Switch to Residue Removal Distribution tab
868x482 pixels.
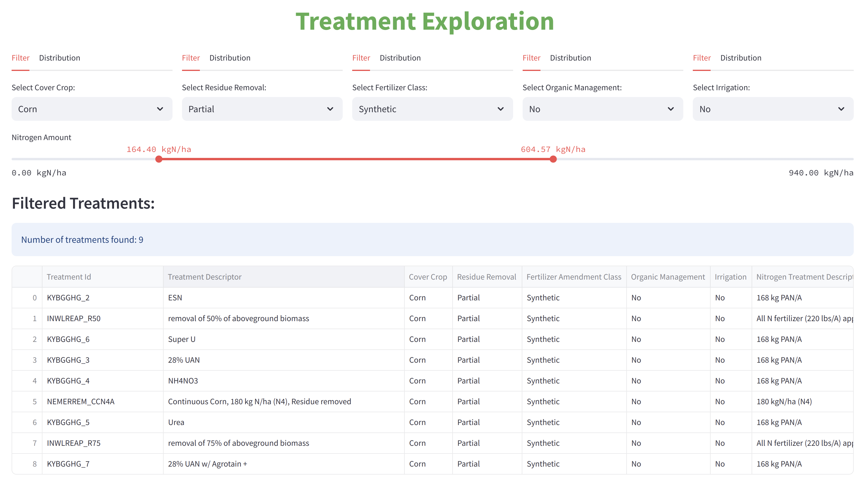[230, 58]
